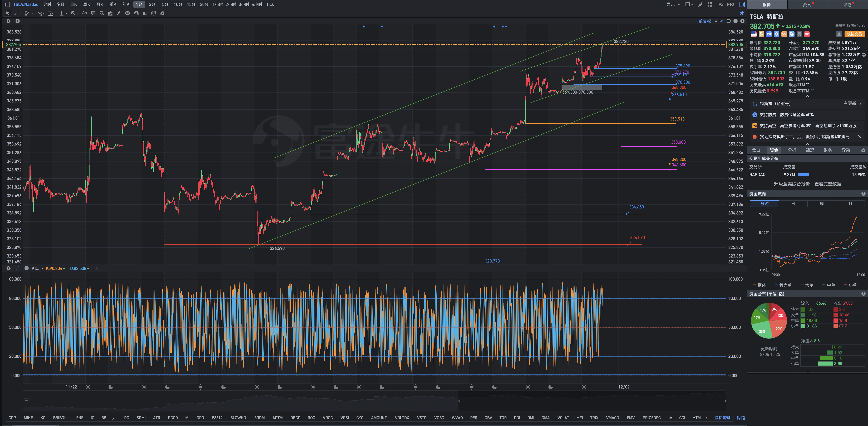Choose the trend line drawing tool

point(16,13)
